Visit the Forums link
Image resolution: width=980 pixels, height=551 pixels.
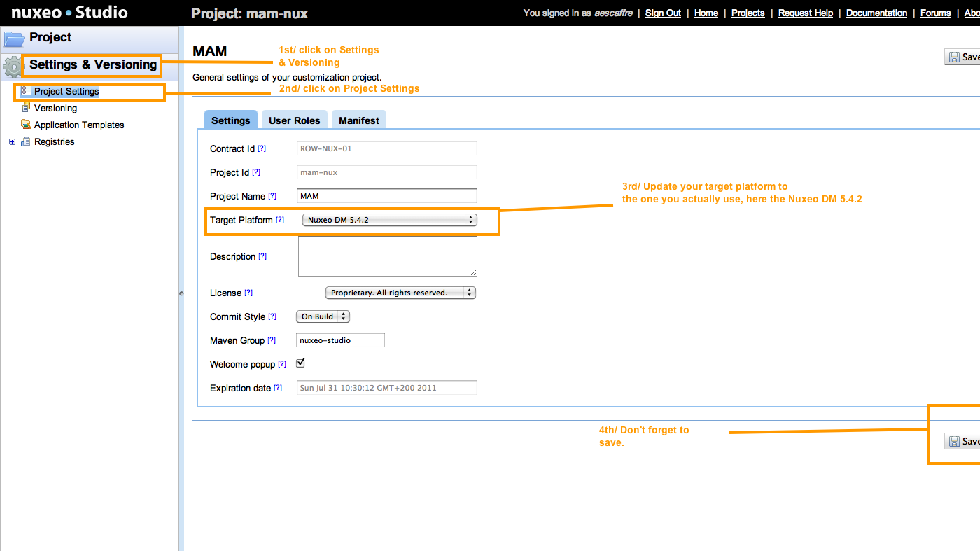[x=935, y=13]
